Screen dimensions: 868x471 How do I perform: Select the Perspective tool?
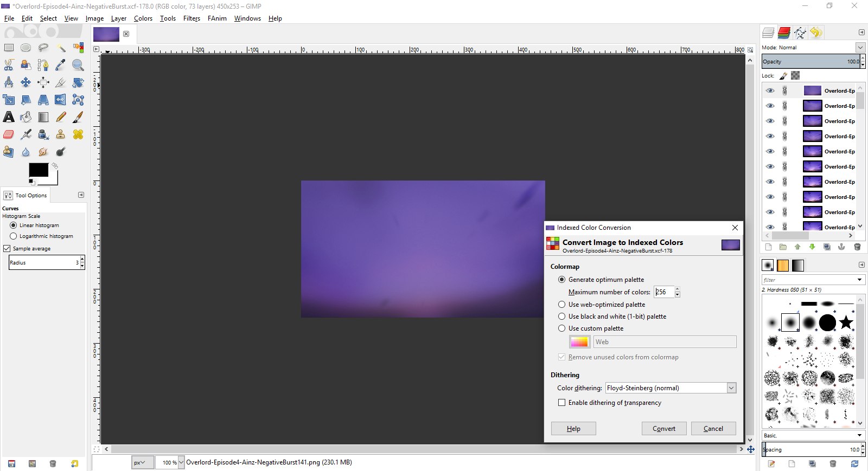(43, 100)
